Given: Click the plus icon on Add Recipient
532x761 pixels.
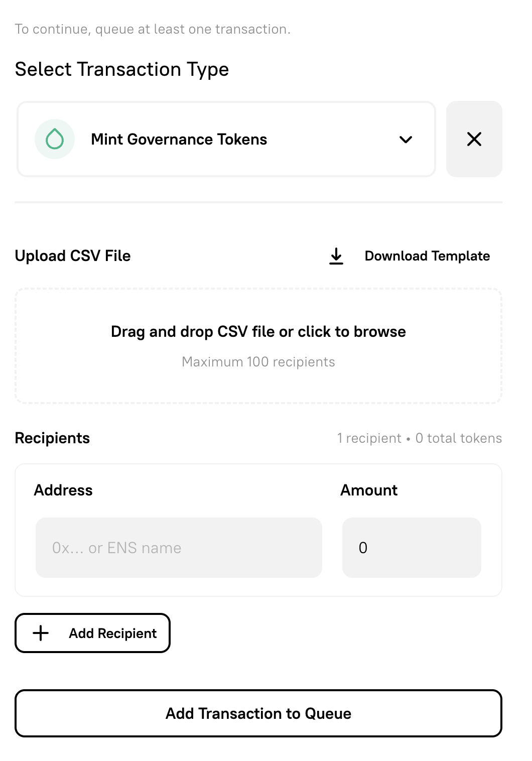Looking at the screenshot, I should click(40, 633).
